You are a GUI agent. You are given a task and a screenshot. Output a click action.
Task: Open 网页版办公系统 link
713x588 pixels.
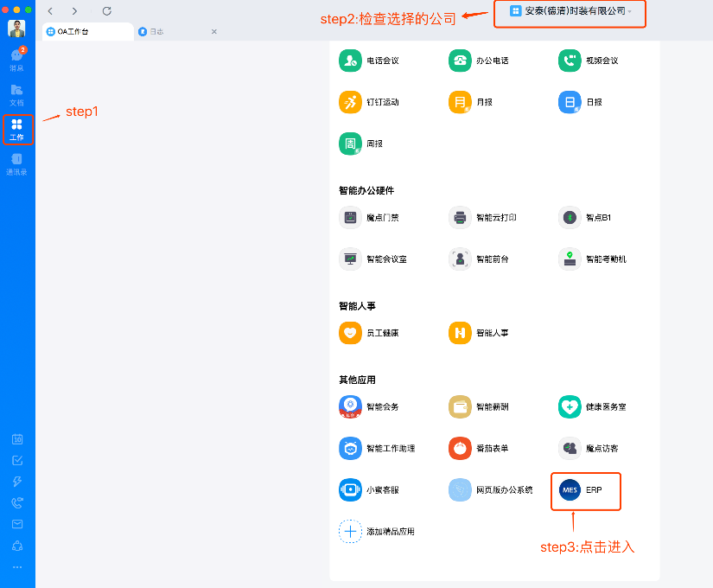click(460, 489)
